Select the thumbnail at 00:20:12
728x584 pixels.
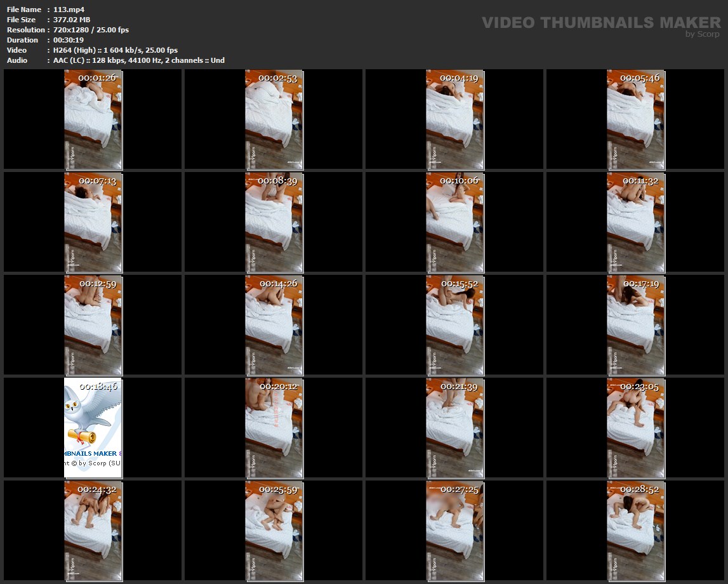pyautogui.click(x=274, y=427)
